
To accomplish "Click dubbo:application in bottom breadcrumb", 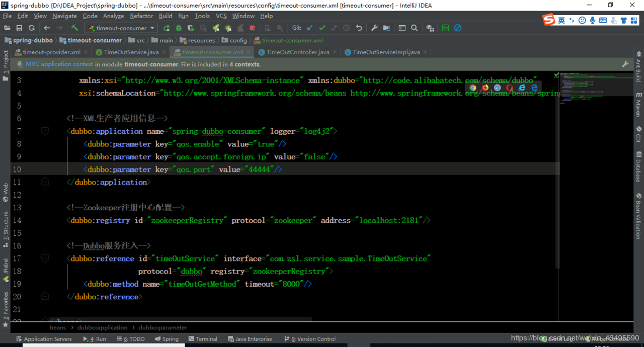I will coord(102,327).
